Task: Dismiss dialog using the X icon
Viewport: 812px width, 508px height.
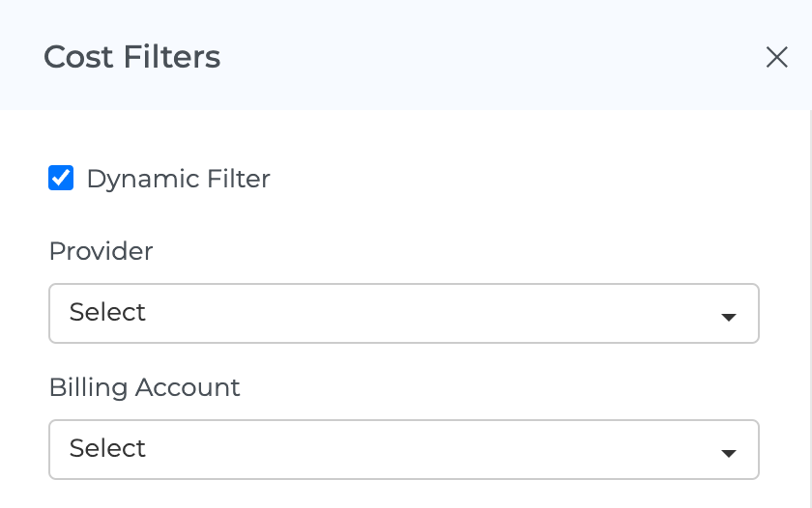Action: click(x=776, y=57)
